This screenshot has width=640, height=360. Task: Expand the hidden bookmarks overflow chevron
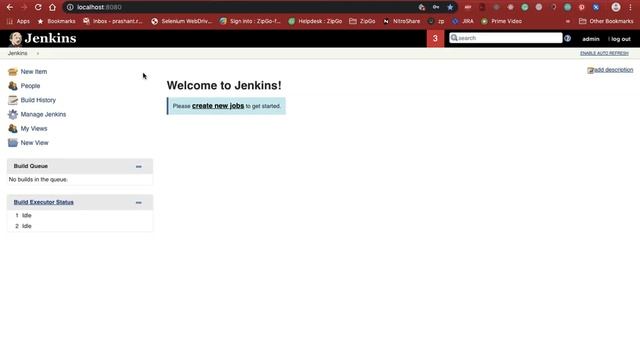tap(568, 21)
